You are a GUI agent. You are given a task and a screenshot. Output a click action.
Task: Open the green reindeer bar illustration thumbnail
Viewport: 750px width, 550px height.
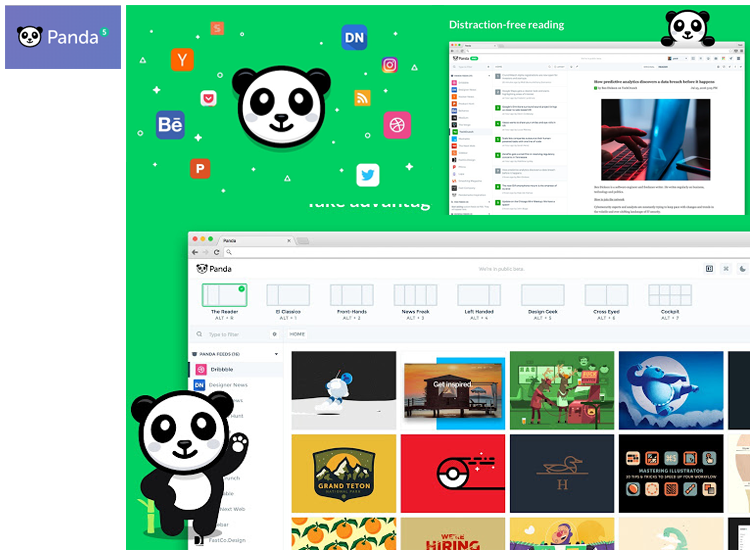point(562,390)
